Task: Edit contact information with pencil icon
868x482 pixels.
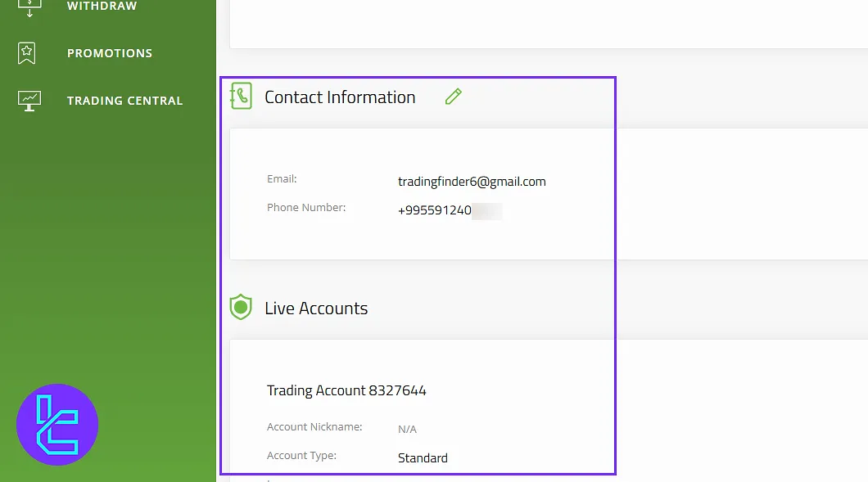Action: click(454, 97)
